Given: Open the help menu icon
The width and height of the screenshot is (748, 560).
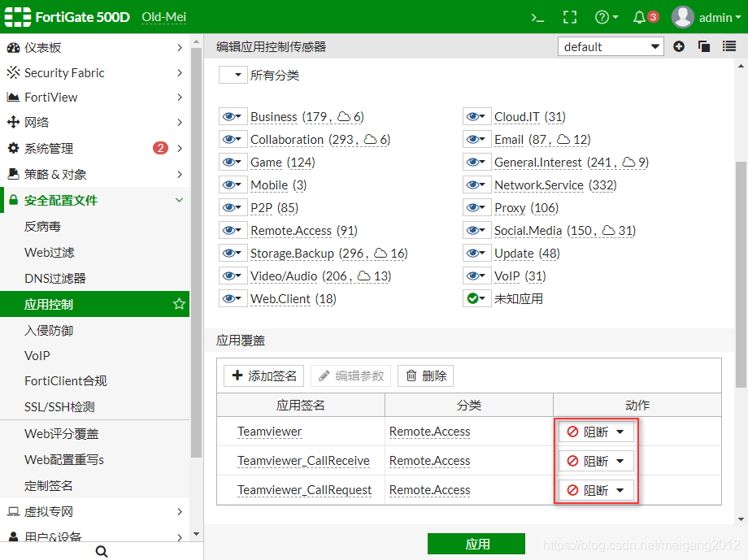Looking at the screenshot, I should [x=607, y=18].
